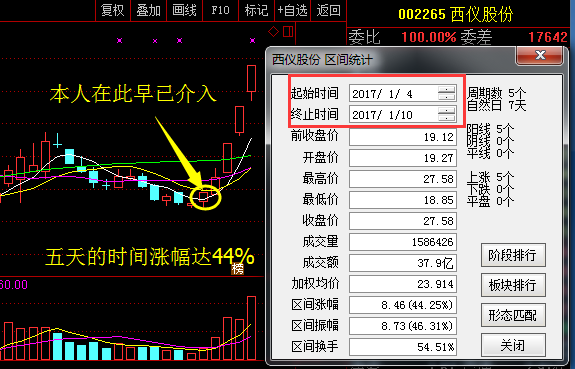Open F10 company info

pos(220,10)
